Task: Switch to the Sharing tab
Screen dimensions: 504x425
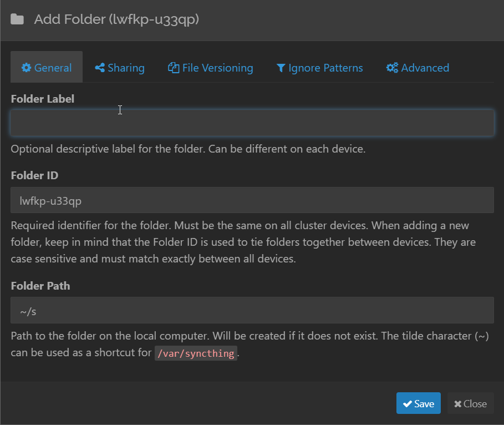Action: point(126,68)
